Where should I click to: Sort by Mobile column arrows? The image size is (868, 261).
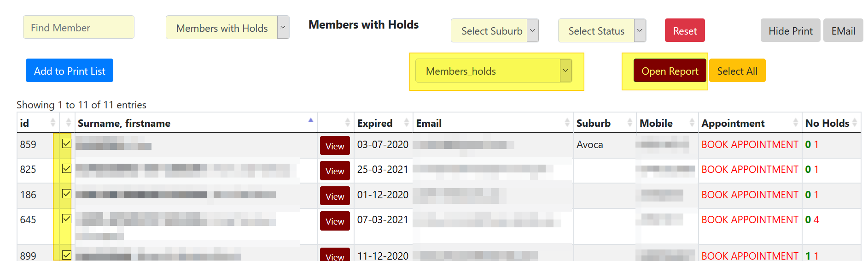(x=692, y=123)
